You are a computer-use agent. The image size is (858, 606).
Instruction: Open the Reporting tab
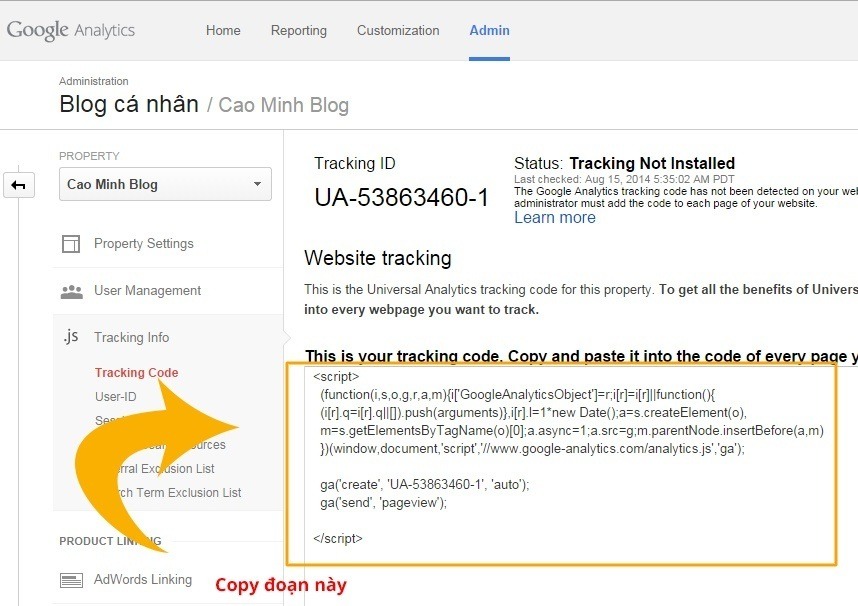point(298,31)
